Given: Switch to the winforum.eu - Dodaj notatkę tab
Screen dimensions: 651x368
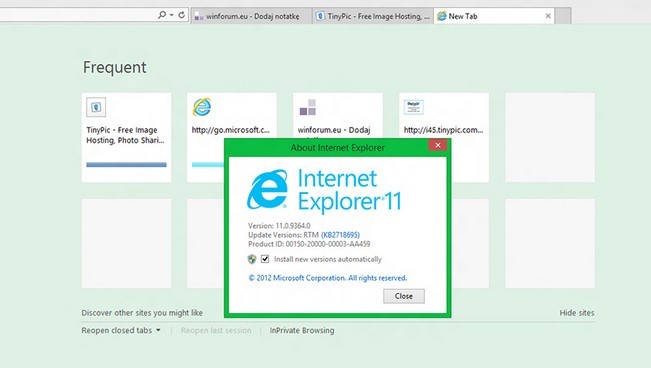Looking at the screenshot, I should pos(252,16).
